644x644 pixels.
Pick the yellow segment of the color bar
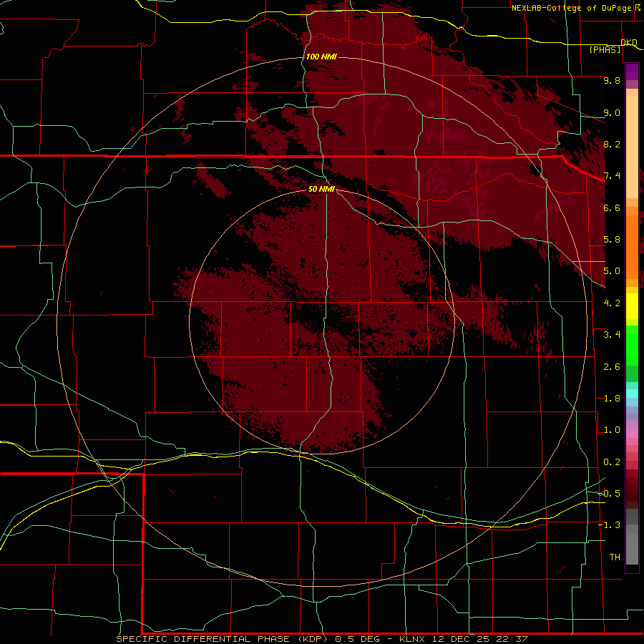[x=632, y=306]
